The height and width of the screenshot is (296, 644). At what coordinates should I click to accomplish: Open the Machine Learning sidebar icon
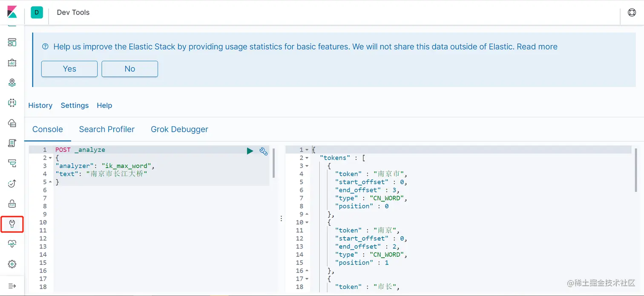coord(12,103)
